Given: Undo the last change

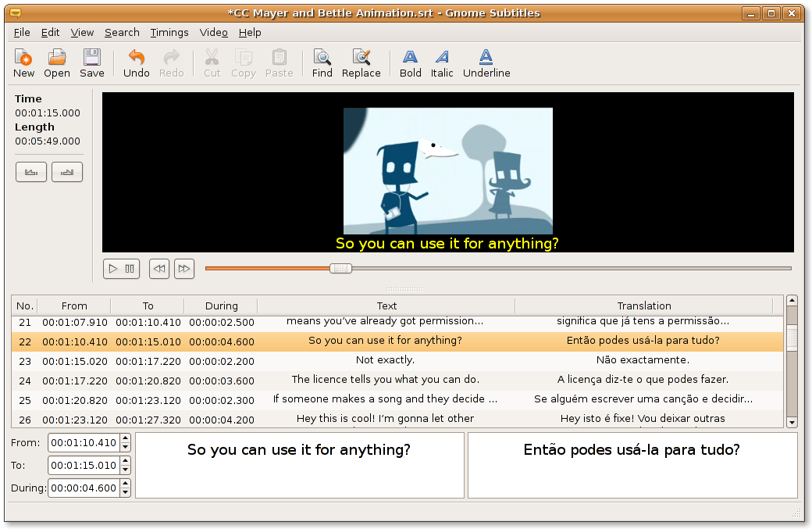Looking at the screenshot, I should tap(136, 63).
